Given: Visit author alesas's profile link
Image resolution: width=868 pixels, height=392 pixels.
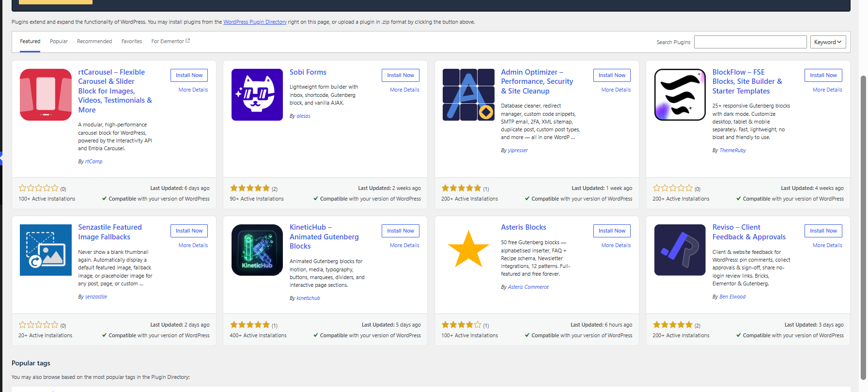Looking at the screenshot, I should [x=304, y=116].
